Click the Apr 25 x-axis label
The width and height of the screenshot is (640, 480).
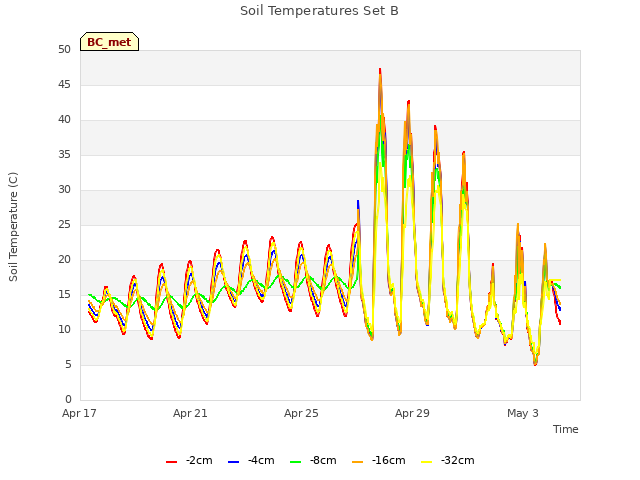coord(301,413)
